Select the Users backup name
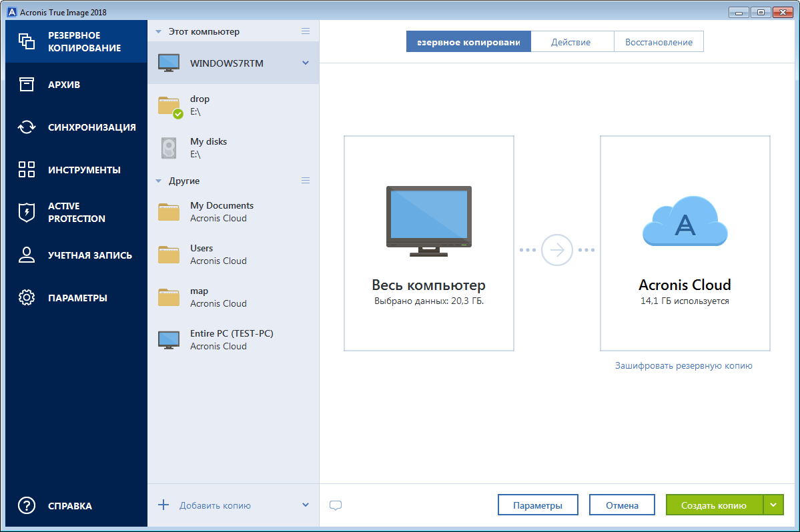The width and height of the screenshot is (800, 532). click(202, 248)
